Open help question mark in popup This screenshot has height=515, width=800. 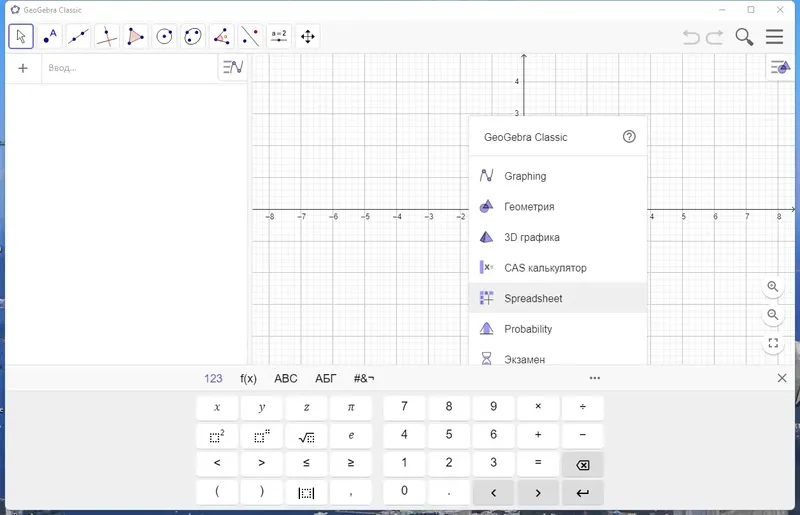click(629, 137)
